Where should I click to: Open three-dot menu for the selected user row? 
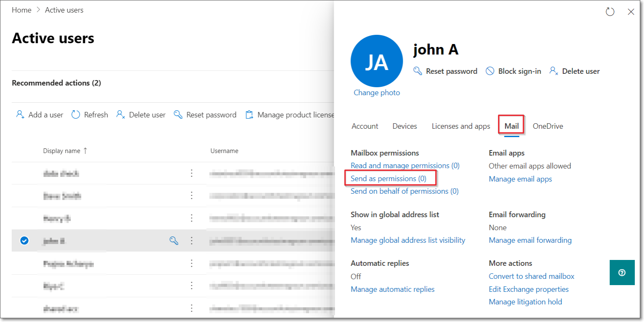coord(192,241)
